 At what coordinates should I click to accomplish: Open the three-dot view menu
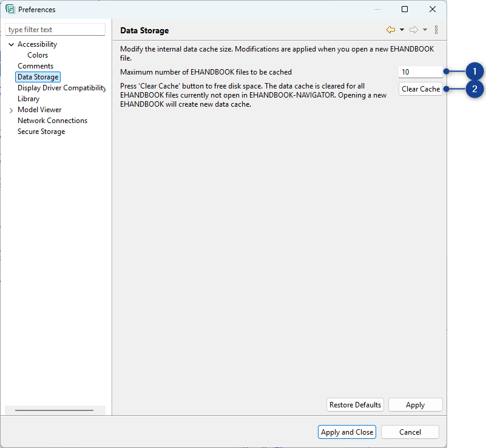pyautogui.click(x=436, y=30)
